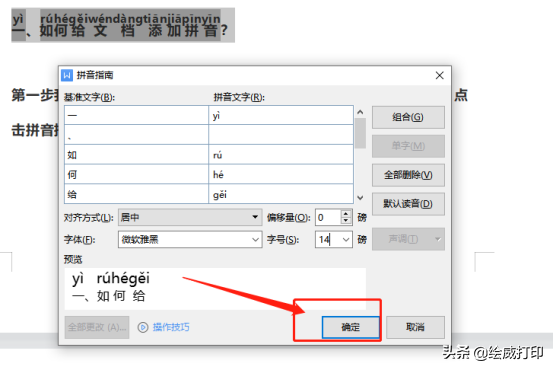Select the base text cell 如
The image size is (554, 370).
click(136, 154)
